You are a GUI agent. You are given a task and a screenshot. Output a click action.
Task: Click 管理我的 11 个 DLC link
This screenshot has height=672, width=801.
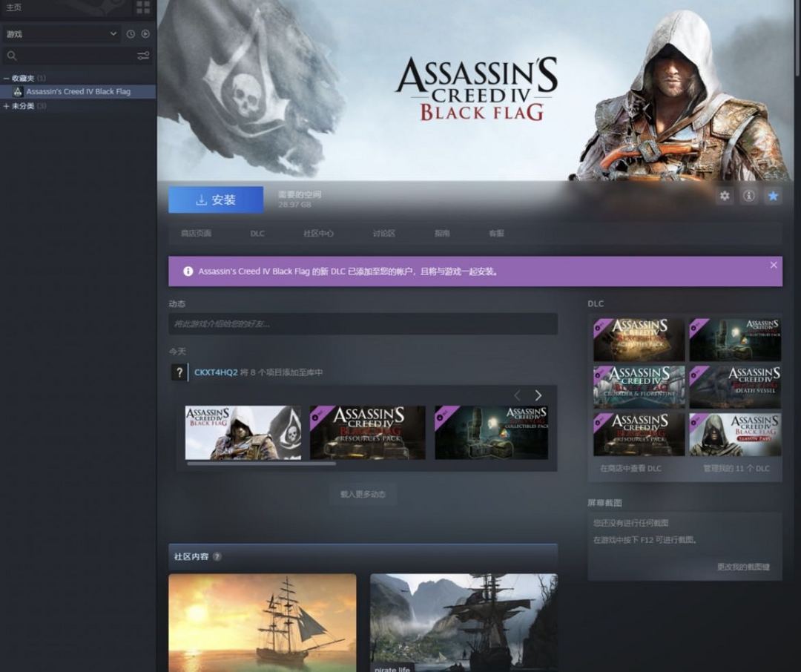(736, 469)
